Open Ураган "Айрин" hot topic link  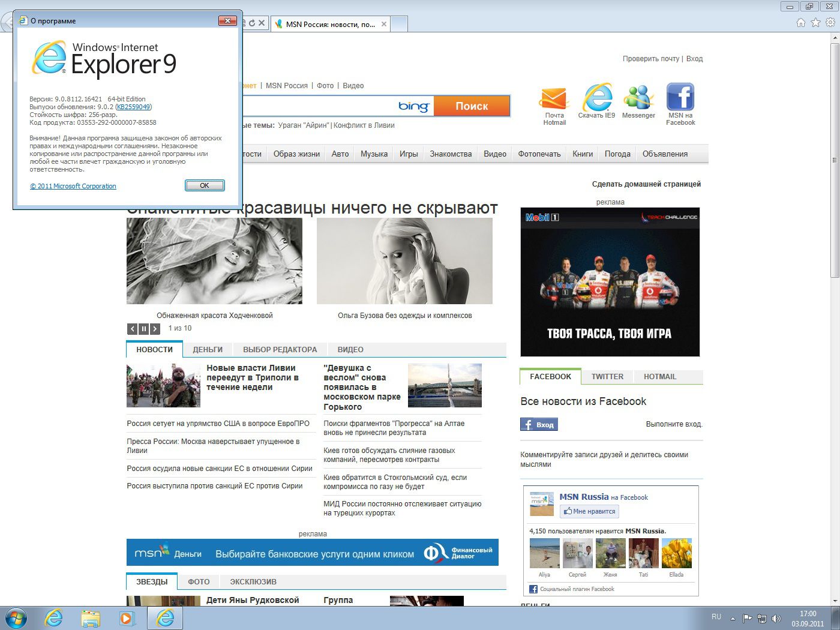pos(304,125)
